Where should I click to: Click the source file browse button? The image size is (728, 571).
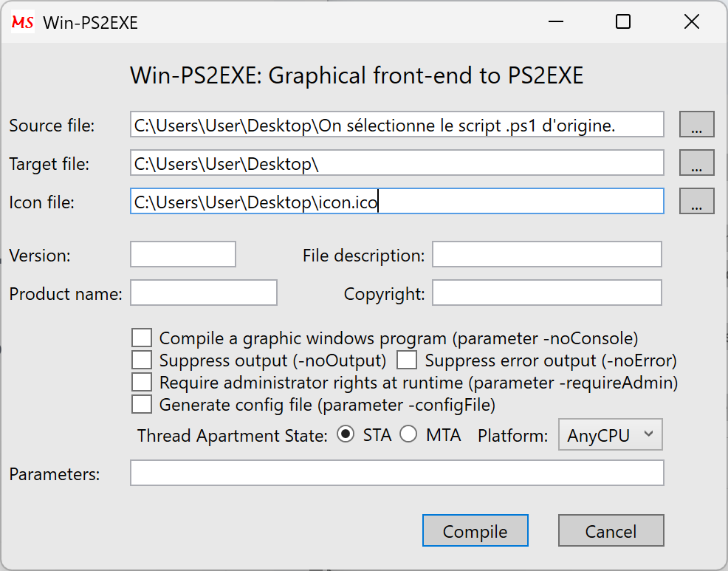[696, 124]
